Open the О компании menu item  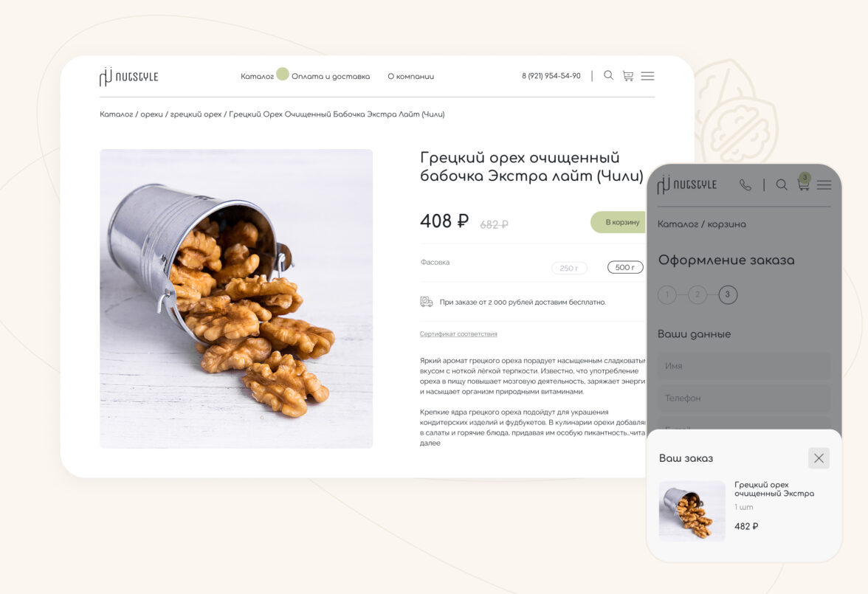point(410,77)
